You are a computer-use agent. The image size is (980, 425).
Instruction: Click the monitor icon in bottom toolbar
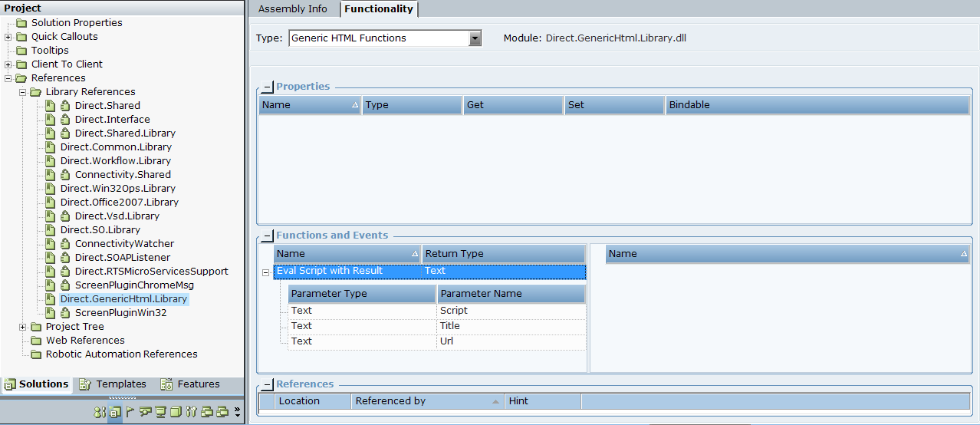pos(160,412)
